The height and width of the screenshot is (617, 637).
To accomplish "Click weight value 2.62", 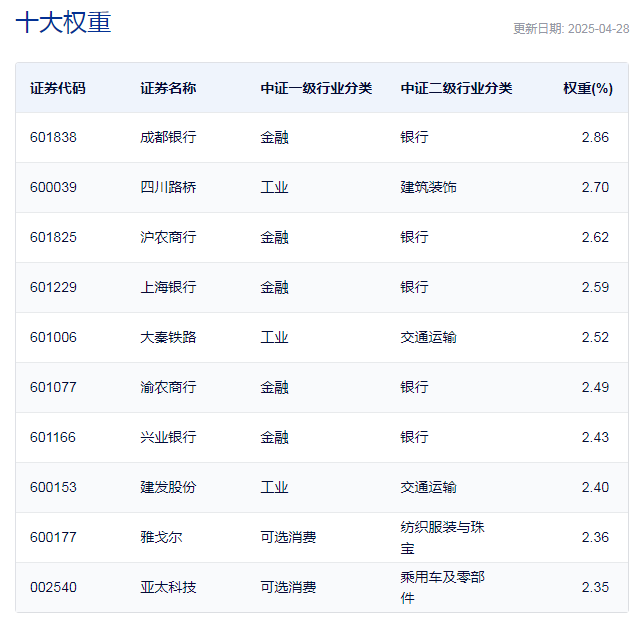I will pyautogui.click(x=595, y=237).
